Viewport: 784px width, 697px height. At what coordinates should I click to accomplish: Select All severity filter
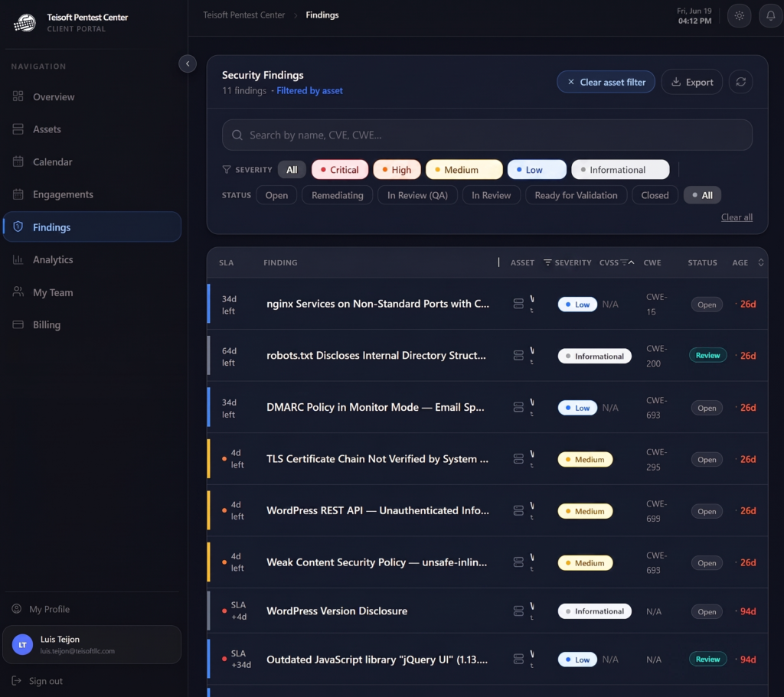(x=292, y=170)
